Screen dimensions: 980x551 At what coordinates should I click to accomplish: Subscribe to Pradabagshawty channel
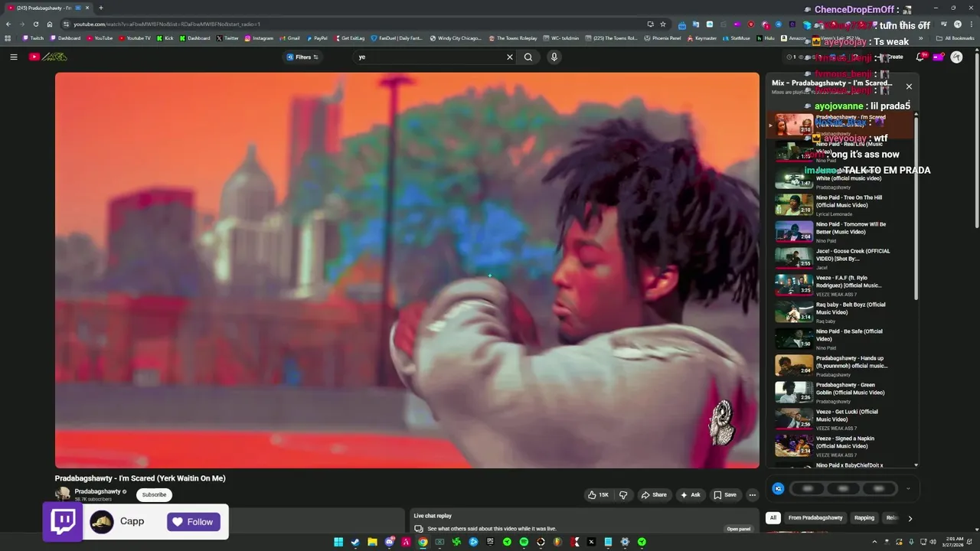(x=154, y=495)
